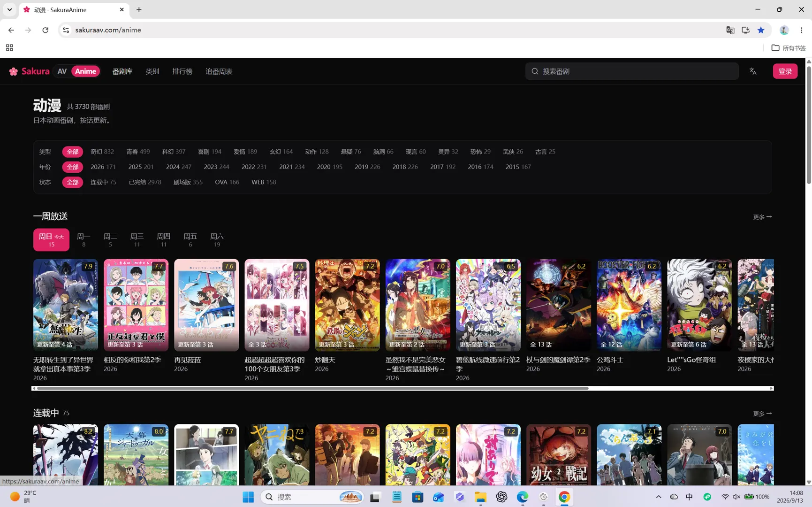Select the 连载中 status filter

pyautogui.click(x=103, y=182)
